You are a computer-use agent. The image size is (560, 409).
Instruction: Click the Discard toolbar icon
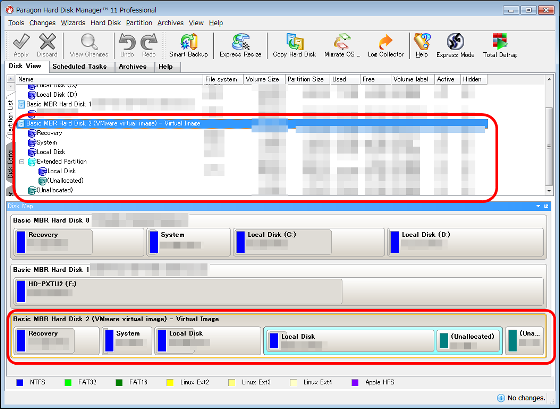(47, 45)
